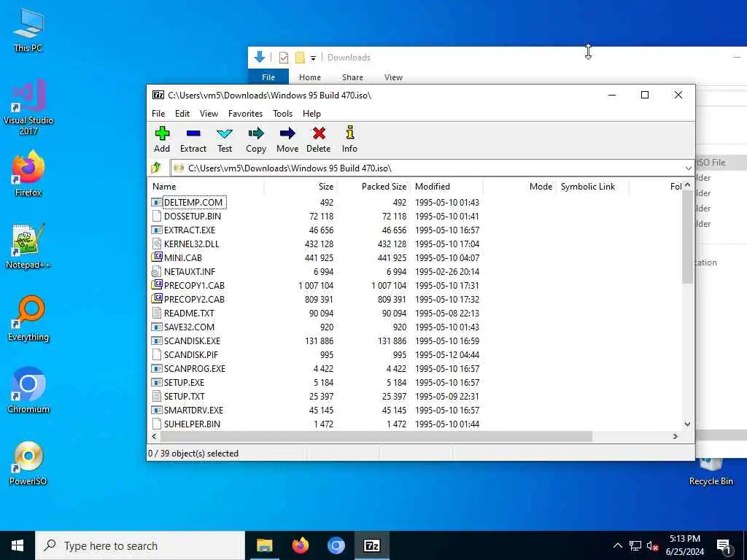Click Explorer New Folder quick access icon
747x560 pixels.
pyautogui.click(x=300, y=58)
